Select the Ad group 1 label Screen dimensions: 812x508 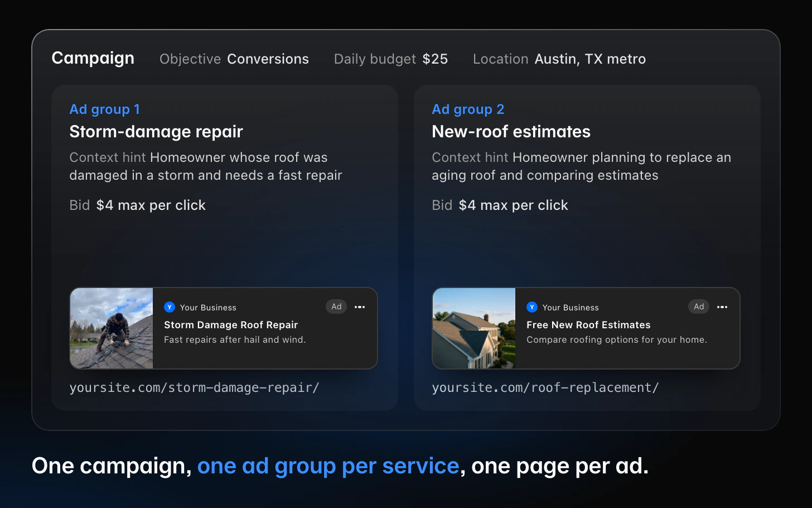(105, 109)
